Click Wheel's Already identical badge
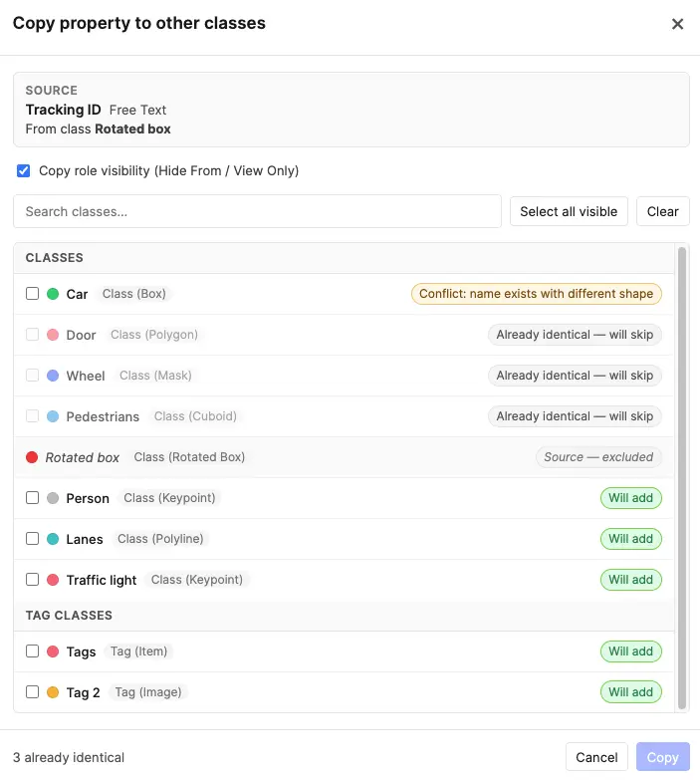The width and height of the screenshot is (700, 780). (575, 376)
